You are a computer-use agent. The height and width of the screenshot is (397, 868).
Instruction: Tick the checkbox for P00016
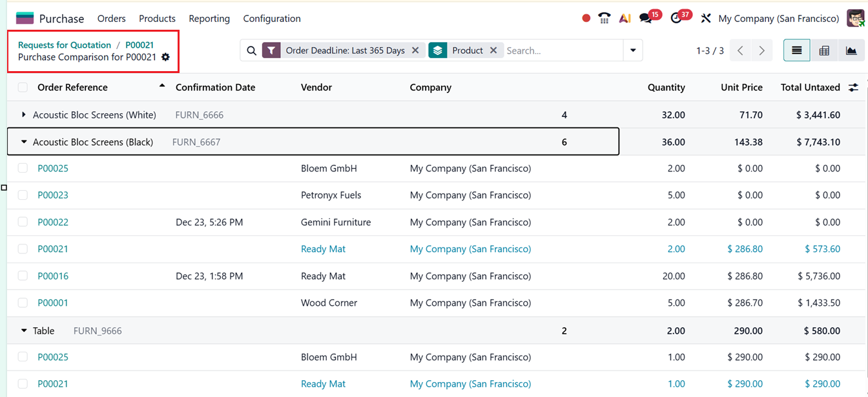click(x=23, y=275)
